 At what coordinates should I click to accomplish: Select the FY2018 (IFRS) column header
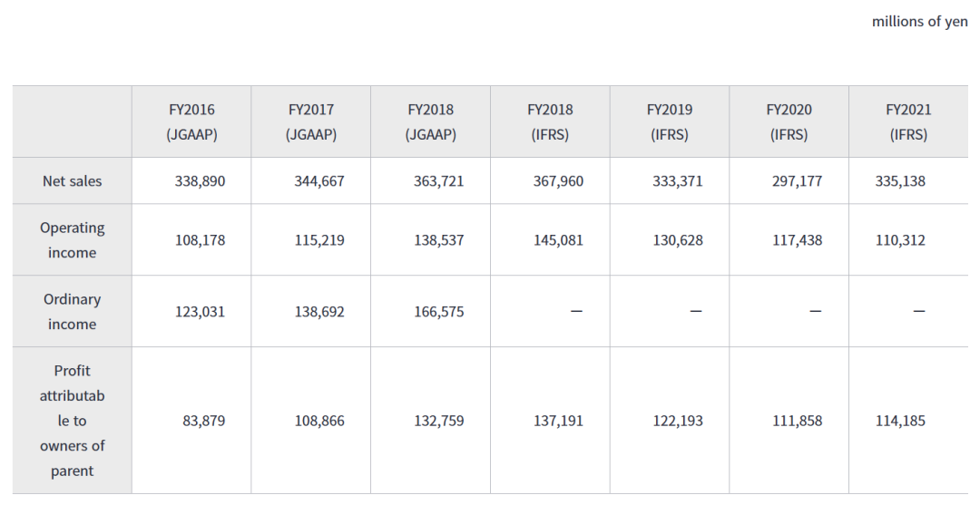click(x=550, y=121)
